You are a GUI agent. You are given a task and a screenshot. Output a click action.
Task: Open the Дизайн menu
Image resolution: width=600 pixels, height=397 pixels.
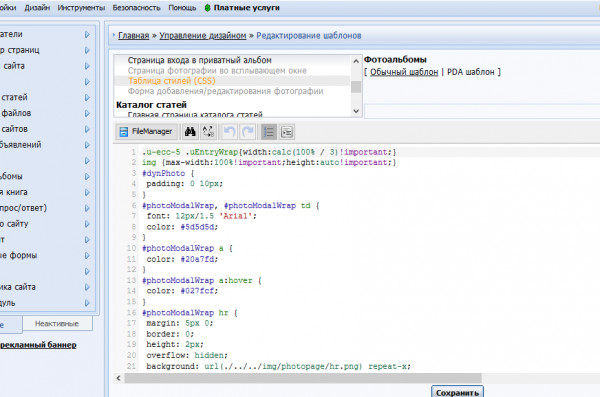tap(37, 8)
